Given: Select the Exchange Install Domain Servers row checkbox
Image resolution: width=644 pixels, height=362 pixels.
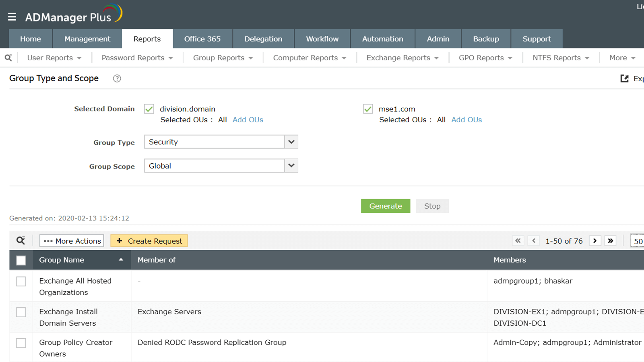Looking at the screenshot, I should pyautogui.click(x=21, y=312).
